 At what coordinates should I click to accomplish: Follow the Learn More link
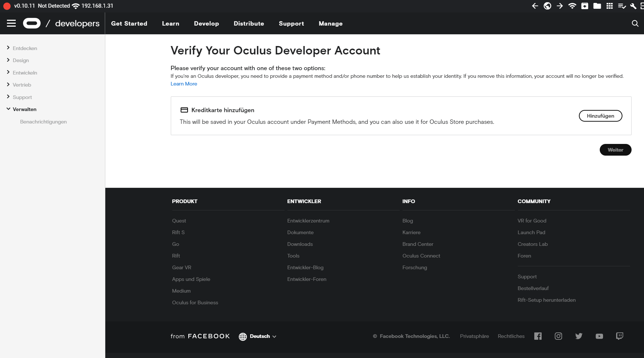(x=184, y=84)
